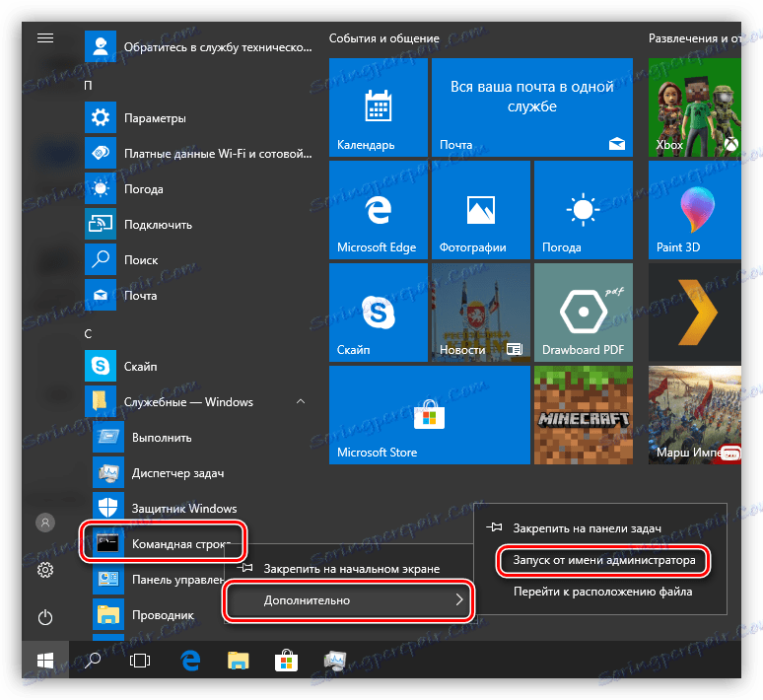
Task: Open the Plex arrow tile
Action: point(694,313)
